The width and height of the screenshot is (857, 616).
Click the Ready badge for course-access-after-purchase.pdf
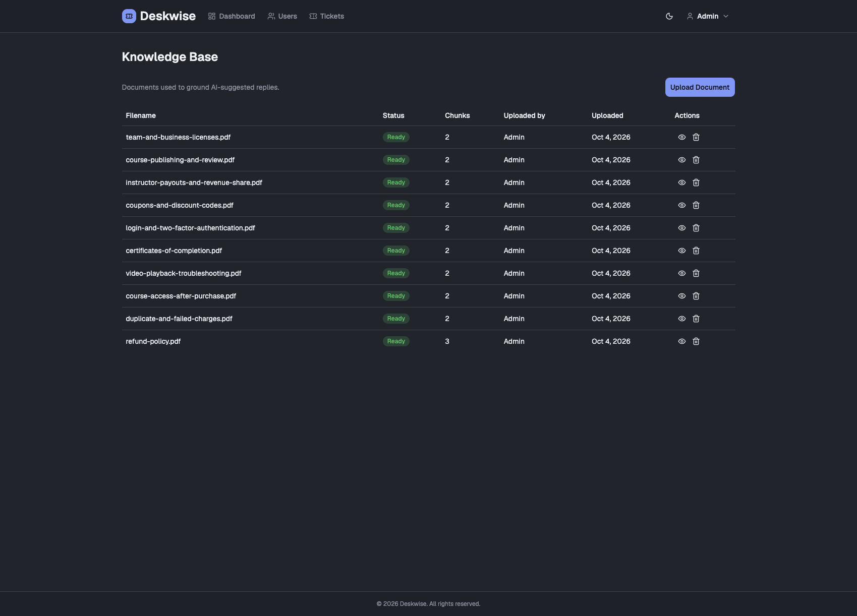(396, 296)
